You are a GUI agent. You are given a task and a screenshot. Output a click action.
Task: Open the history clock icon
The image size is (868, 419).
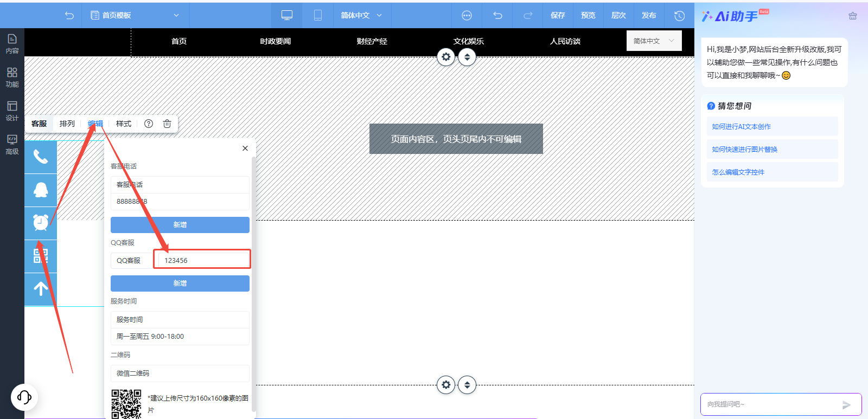pyautogui.click(x=679, y=16)
